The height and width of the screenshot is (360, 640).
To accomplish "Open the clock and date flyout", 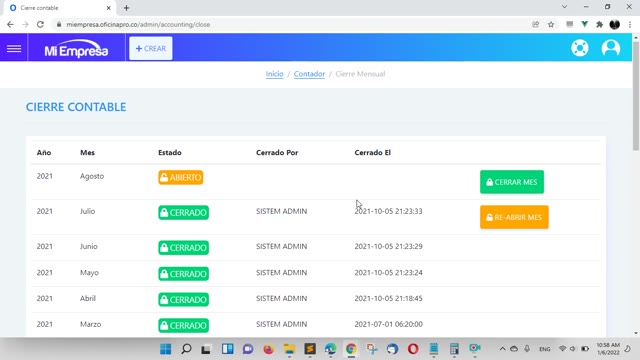I will (x=608, y=349).
